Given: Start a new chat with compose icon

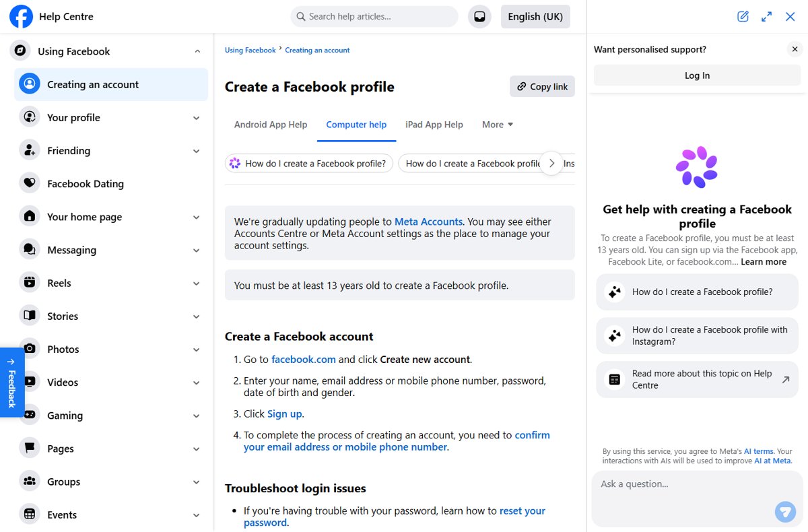Looking at the screenshot, I should (x=743, y=17).
